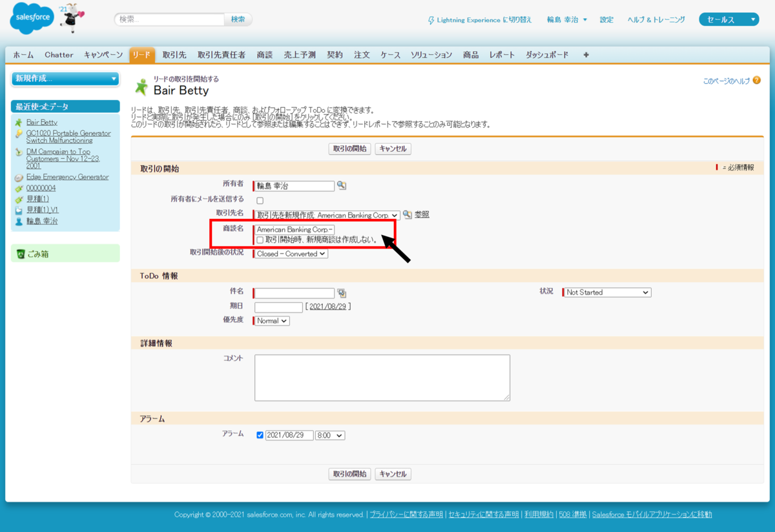Screen dimensions: 775x532
Task: Click the 所有者 owner input field
Action: (294, 186)
